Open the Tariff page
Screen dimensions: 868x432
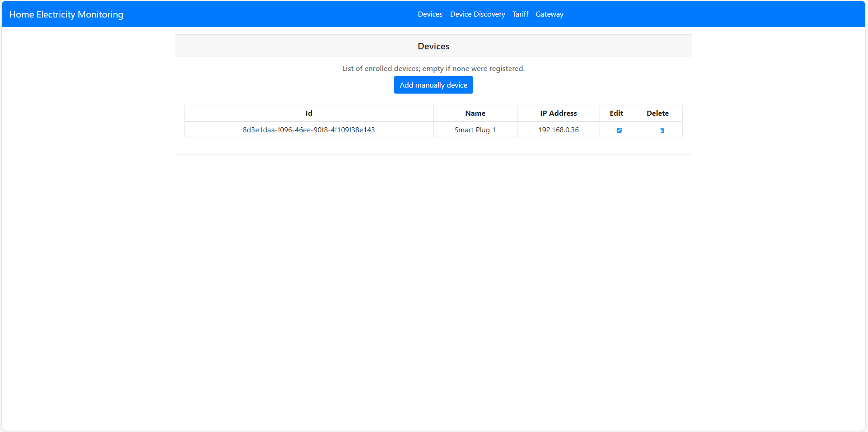520,14
